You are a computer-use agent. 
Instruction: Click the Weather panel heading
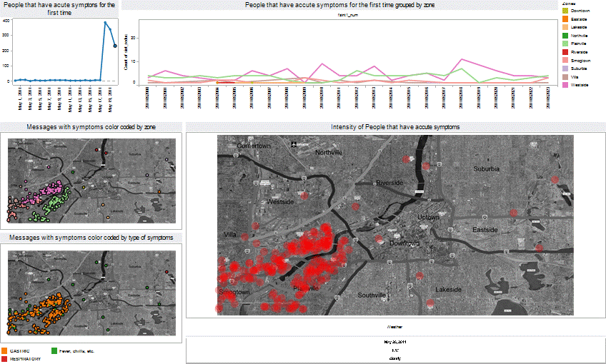pos(394,327)
